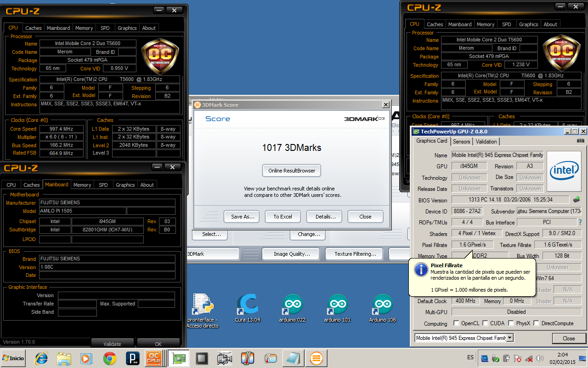Click the OC CPU-Z taskbar icon

click(x=155, y=358)
